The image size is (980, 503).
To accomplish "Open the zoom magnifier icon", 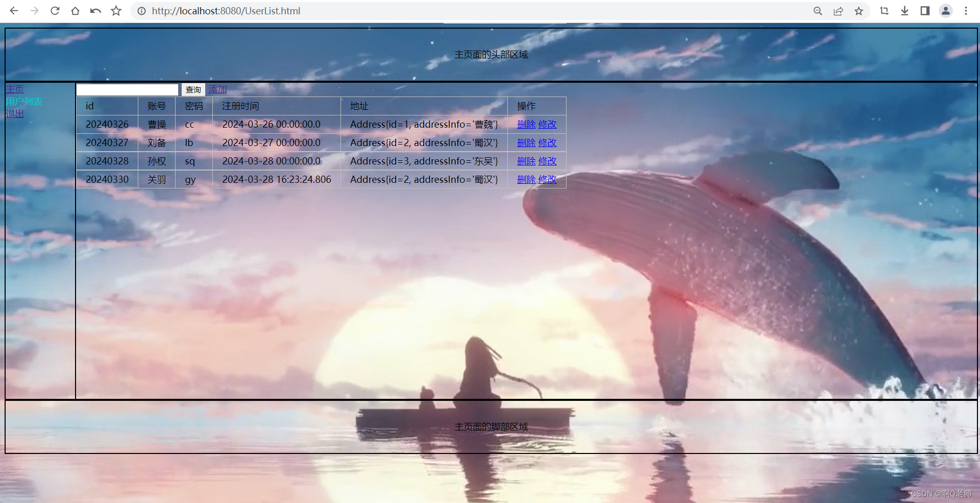I will click(818, 11).
